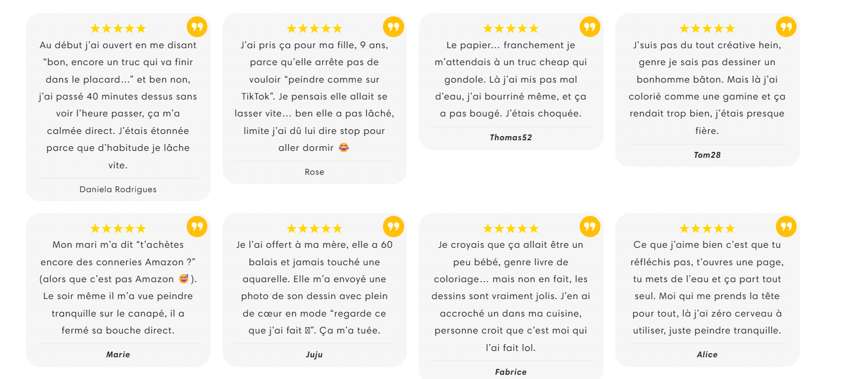The height and width of the screenshot is (379, 868).
Task: Click star rating on Alice's review
Action: point(707,229)
